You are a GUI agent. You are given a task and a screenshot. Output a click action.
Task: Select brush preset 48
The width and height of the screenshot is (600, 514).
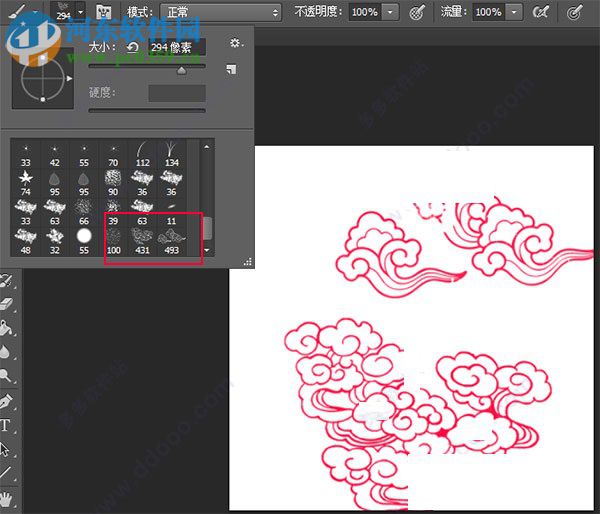[x=25, y=241]
